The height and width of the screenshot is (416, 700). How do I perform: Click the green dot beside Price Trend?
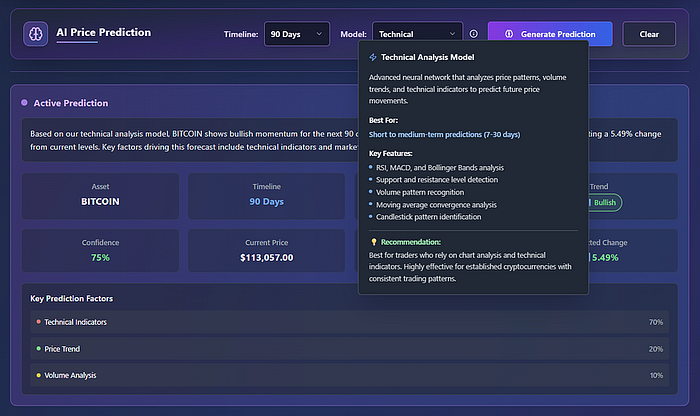[x=38, y=349]
